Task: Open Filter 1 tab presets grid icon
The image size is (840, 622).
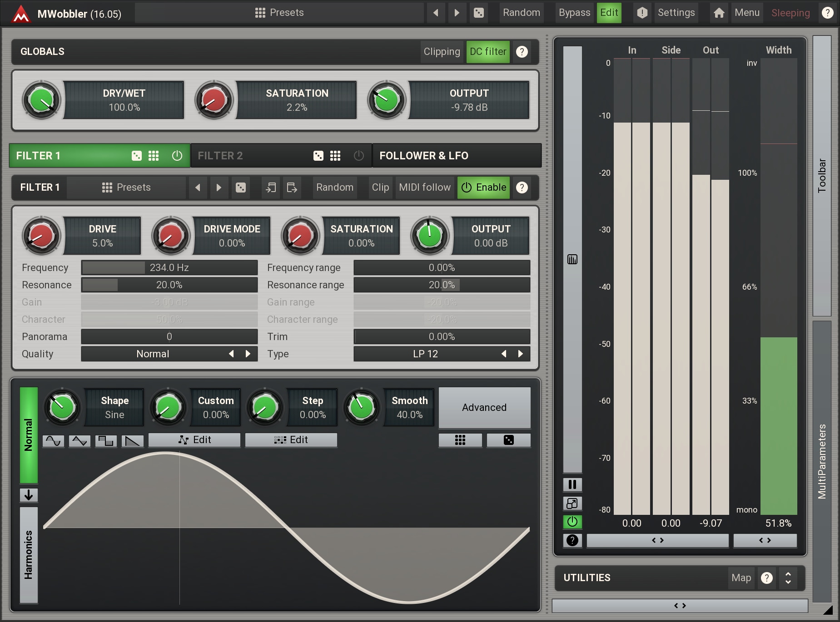Action: 154,156
